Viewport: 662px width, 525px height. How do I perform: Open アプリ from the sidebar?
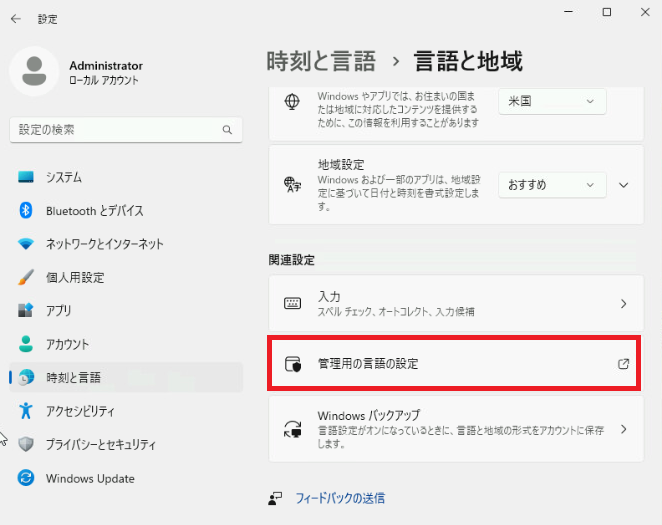coord(126,311)
